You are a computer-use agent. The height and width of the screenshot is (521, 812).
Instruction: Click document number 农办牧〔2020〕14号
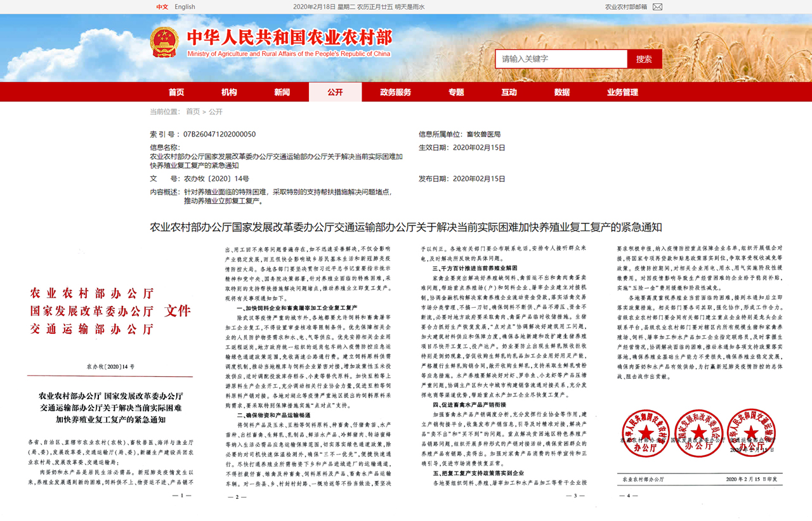(216, 179)
